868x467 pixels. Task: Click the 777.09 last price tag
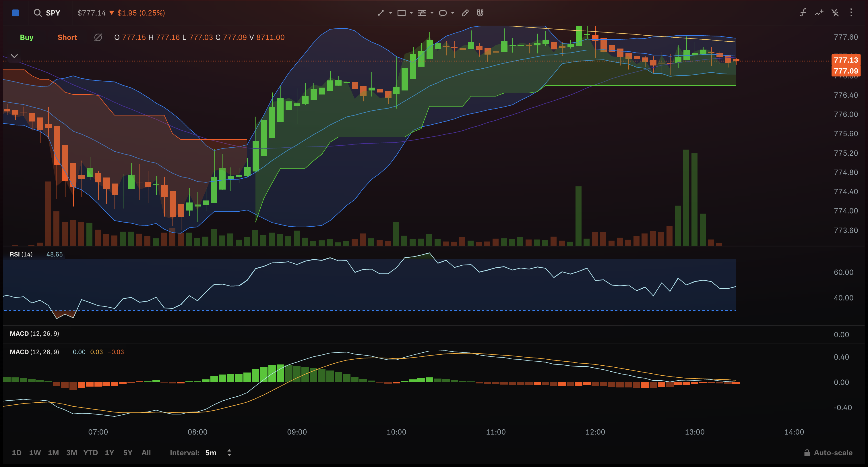tap(846, 71)
